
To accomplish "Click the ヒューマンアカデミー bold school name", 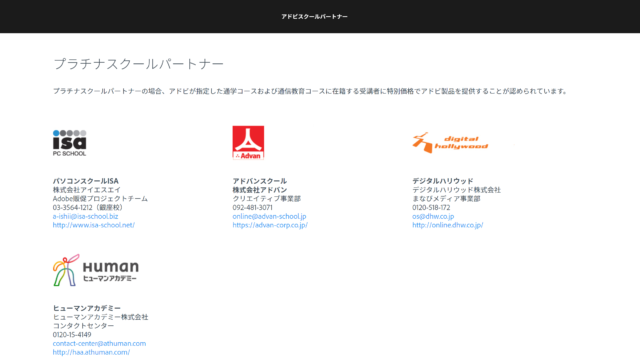I will tap(87, 308).
